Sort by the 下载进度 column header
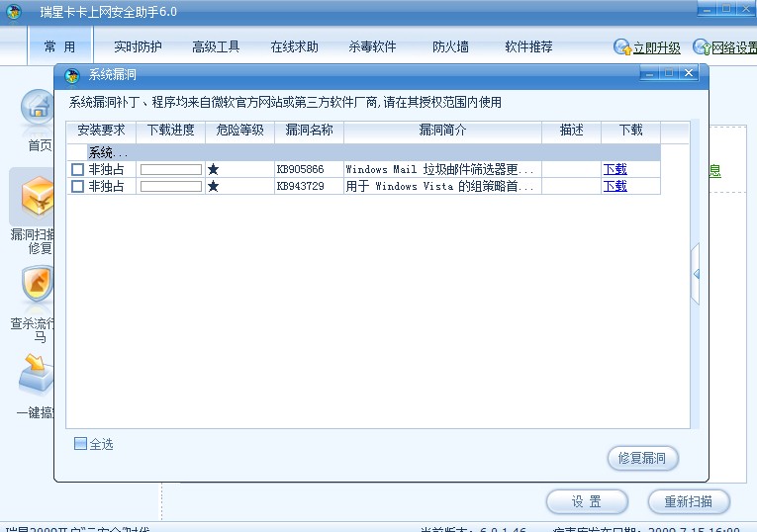The height and width of the screenshot is (532, 757). [171, 131]
